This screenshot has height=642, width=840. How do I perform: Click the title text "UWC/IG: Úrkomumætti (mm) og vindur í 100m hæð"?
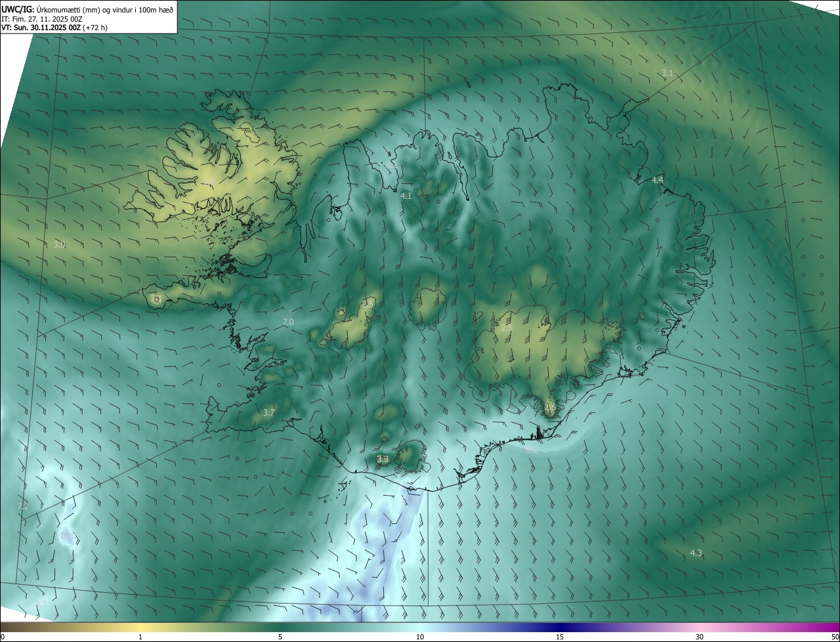point(87,10)
